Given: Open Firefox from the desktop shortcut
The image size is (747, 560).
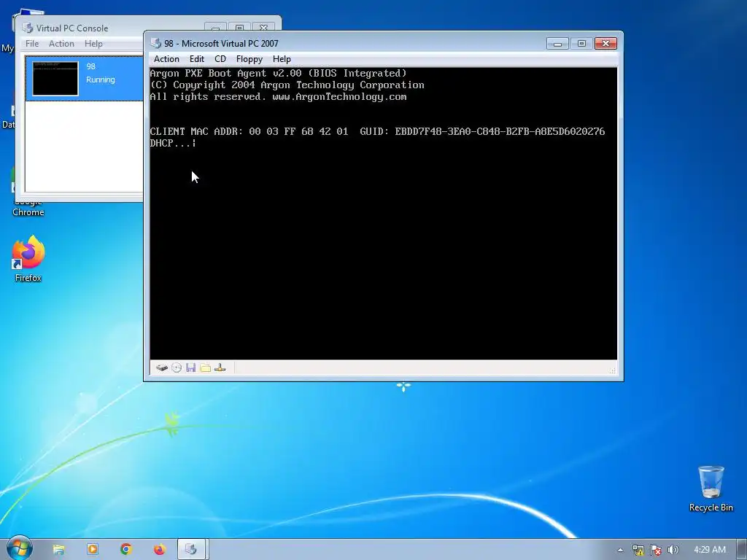Looking at the screenshot, I should click(28, 259).
